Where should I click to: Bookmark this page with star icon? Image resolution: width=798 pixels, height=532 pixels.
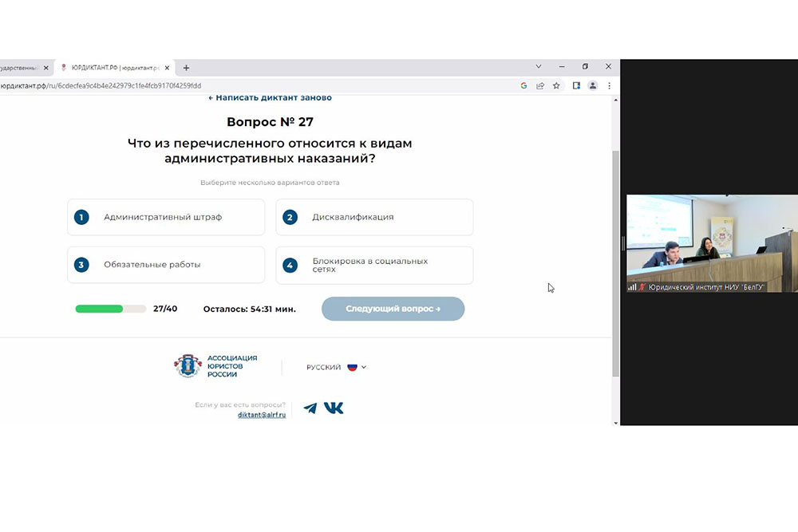point(556,85)
